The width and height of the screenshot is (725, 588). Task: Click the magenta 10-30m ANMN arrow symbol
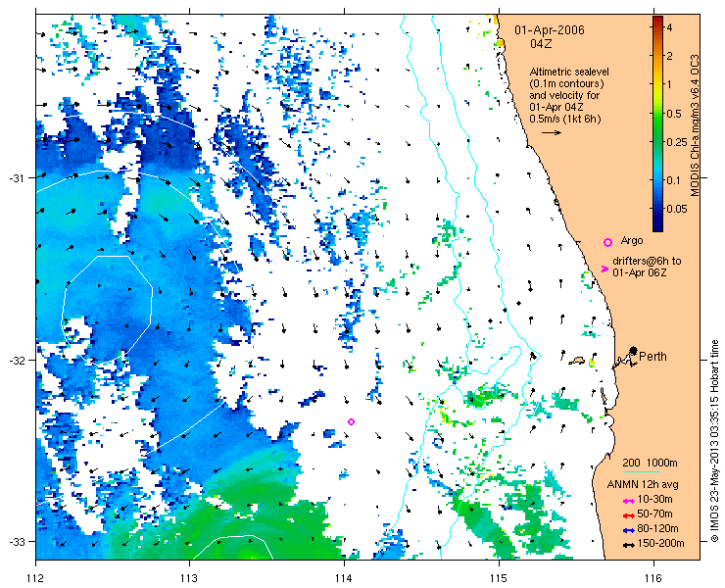pos(627,501)
